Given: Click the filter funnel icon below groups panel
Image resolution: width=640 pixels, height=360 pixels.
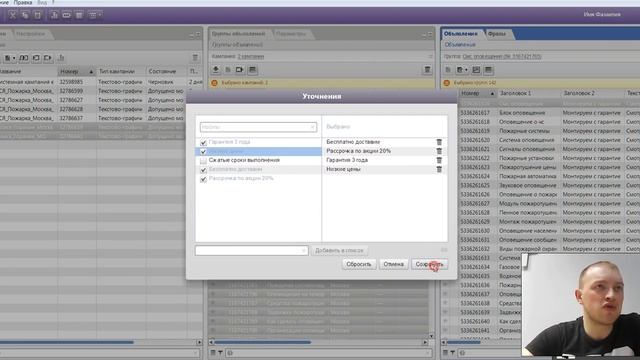Looking at the screenshot, I should tap(220, 353).
